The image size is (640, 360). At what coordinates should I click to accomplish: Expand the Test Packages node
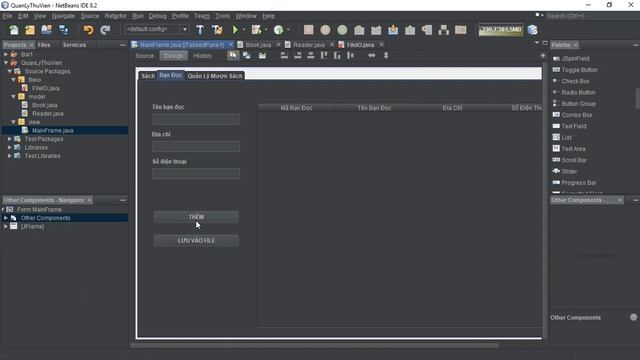(x=10, y=139)
